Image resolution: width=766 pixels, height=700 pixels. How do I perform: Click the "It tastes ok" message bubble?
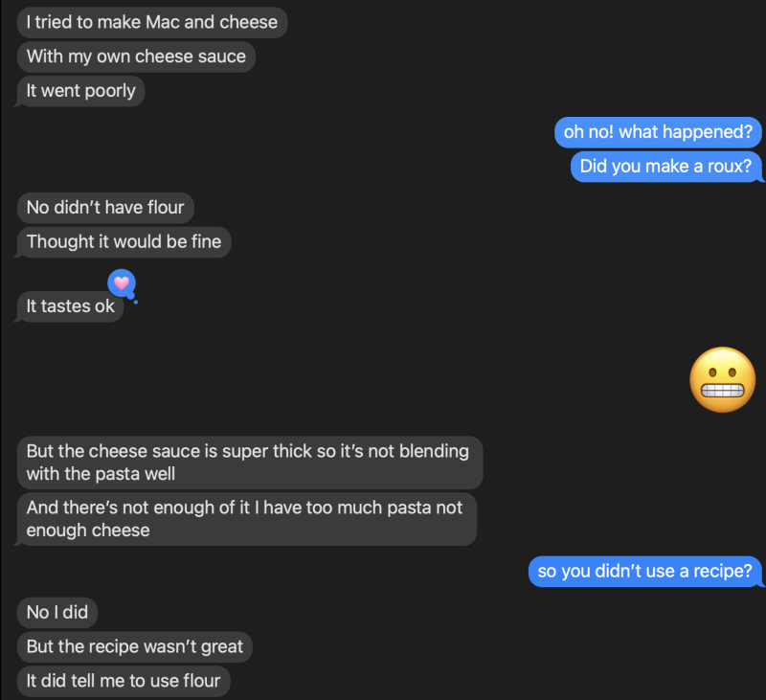[x=70, y=306]
